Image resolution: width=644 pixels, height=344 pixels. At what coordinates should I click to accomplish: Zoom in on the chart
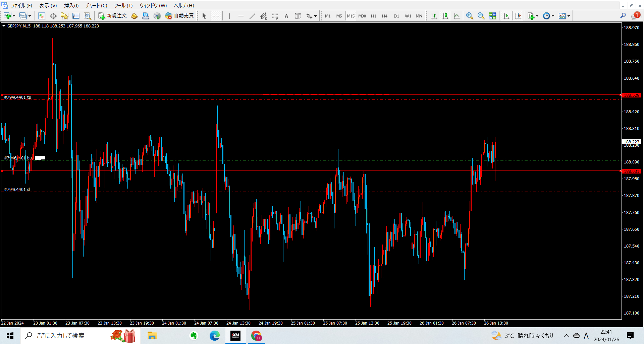pos(470,16)
